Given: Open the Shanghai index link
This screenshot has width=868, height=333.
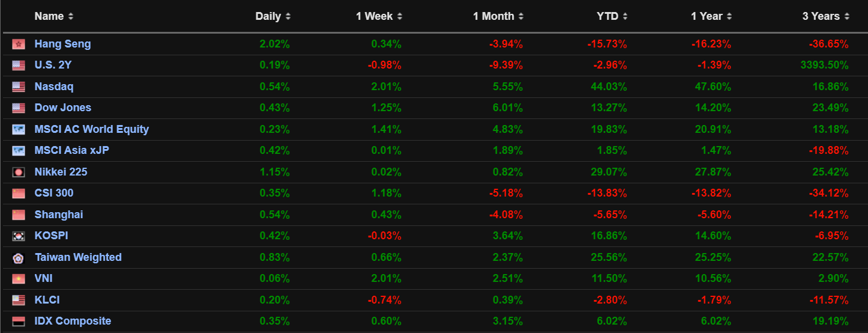Looking at the screenshot, I should click(x=59, y=215).
